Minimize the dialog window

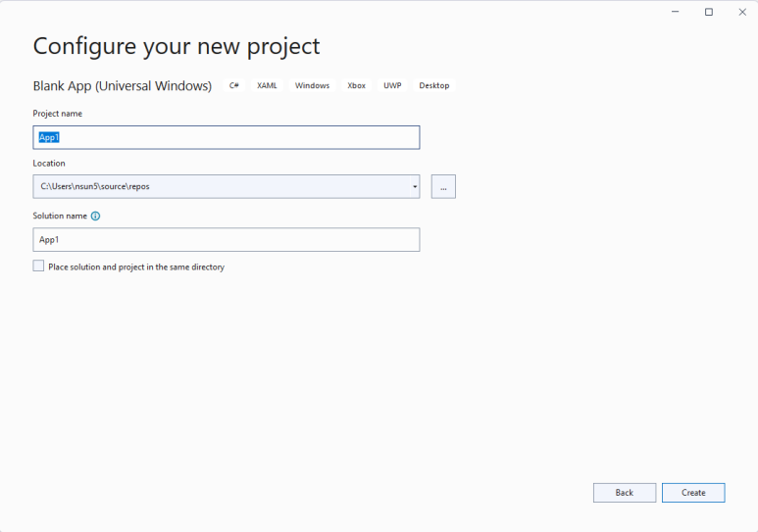pyautogui.click(x=676, y=12)
